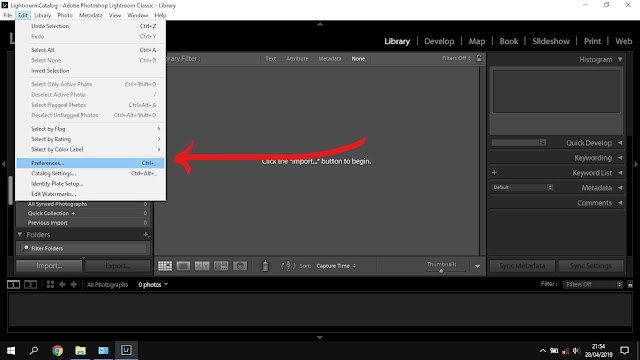Viewport: 640px width, 360px height.
Task: Click main window display button 1
Action: 13,284
